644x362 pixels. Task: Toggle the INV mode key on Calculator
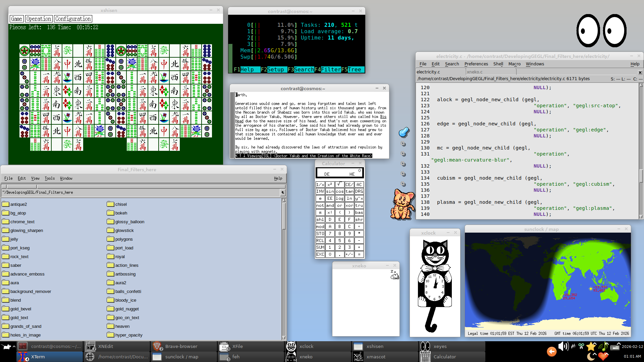tap(320, 191)
